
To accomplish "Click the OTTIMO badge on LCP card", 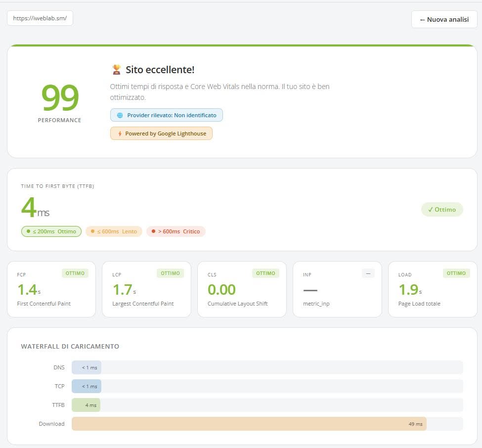I will point(170,273).
